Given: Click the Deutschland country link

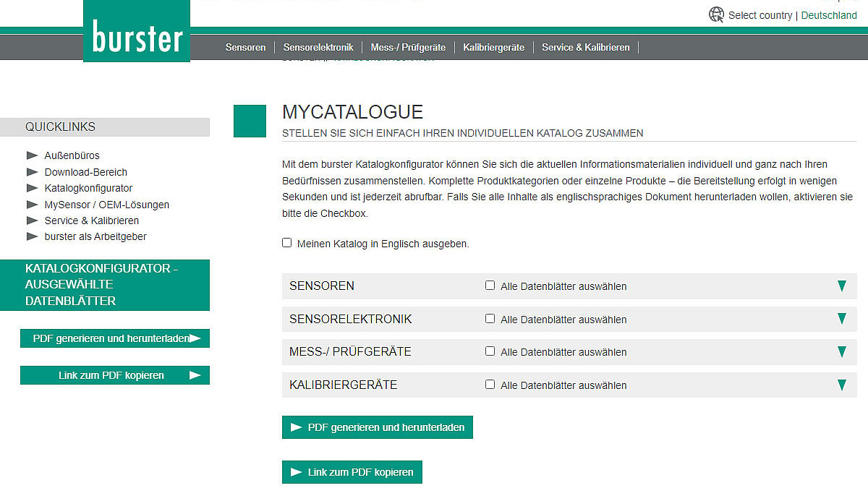Looking at the screenshot, I should [829, 15].
